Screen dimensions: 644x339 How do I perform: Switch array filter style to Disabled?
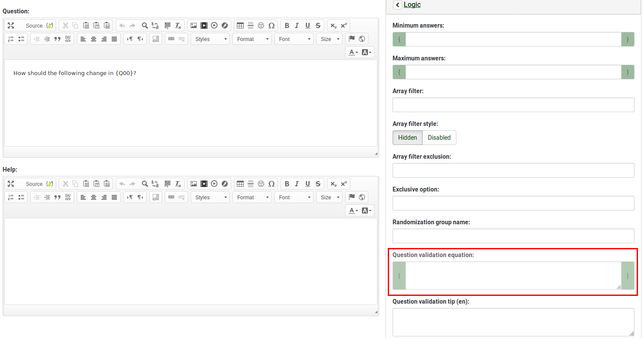pos(439,137)
